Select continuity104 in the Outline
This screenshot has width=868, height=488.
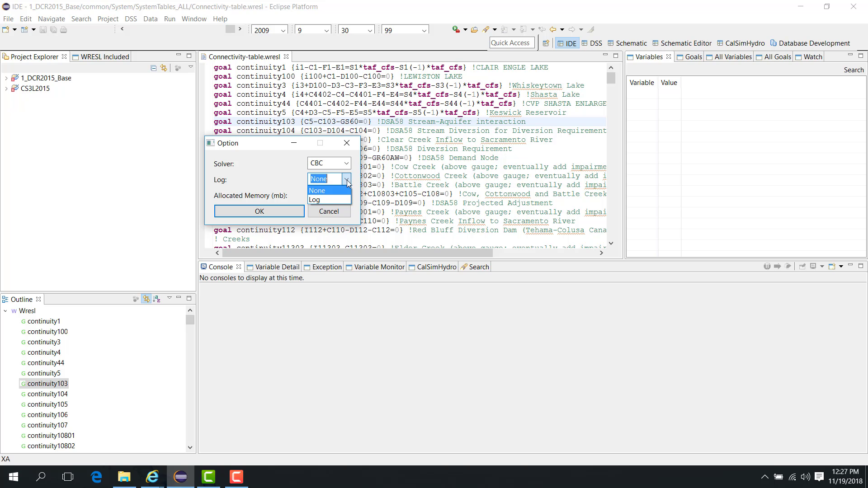[x=47, y=394]
